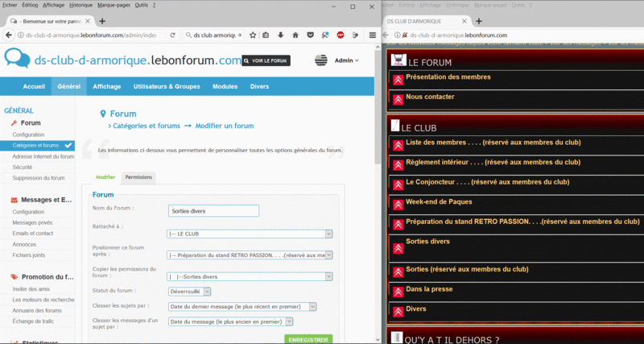Image resolution: width=644 pixels, height=344 pixels.
Task: Click the lebonforum speech bubbles logo
Action: coord(17,58)
